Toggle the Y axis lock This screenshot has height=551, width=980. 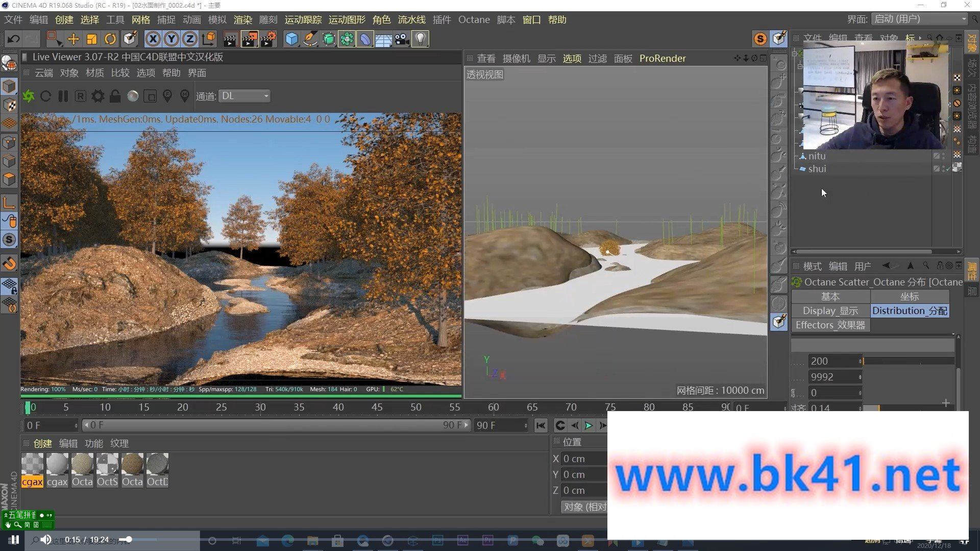171,39
